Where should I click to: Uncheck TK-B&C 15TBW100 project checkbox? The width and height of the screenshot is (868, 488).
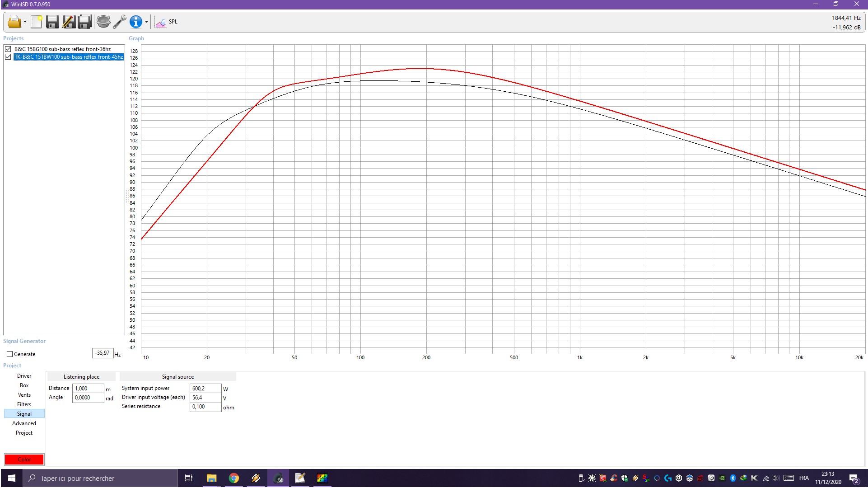[x=8, y=56]
